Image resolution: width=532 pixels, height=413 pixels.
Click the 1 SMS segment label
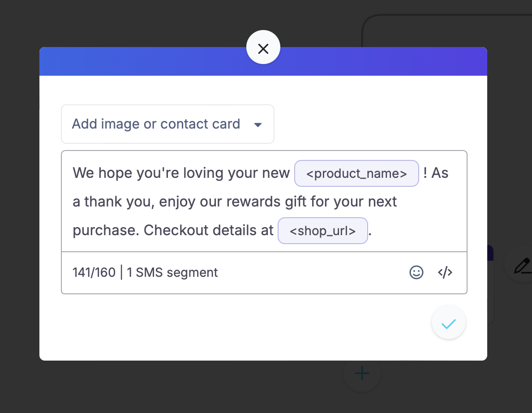172,272
